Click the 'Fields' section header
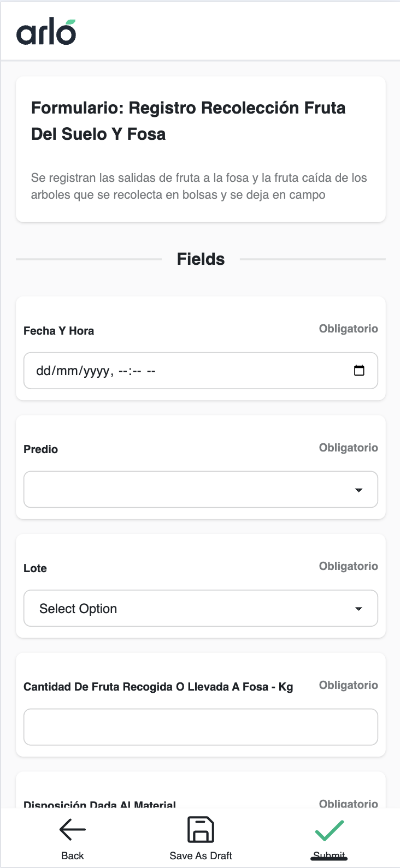The width and height of the screenshot is (400, 868). (x=201, y=259)
